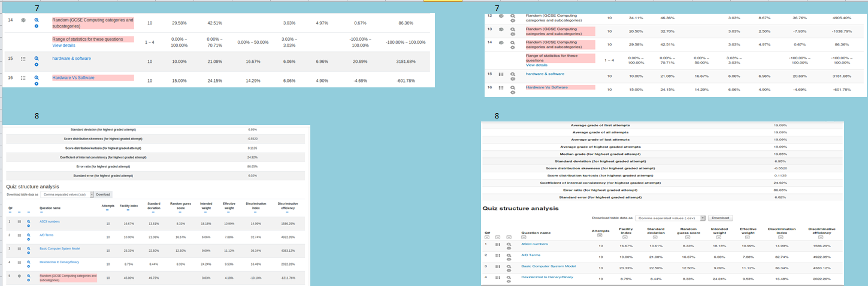
Task: Hide Random guess score column, left panel 8
Action: click(180, 212)
